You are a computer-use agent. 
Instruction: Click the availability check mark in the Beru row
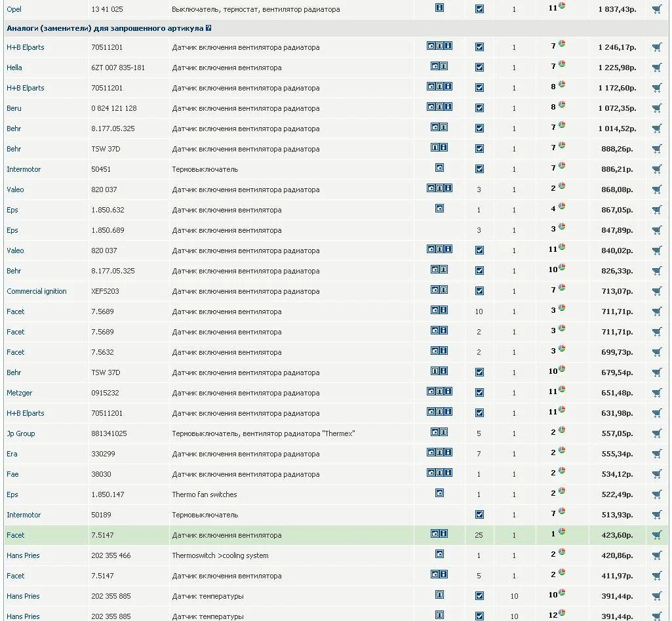(479, 108)
